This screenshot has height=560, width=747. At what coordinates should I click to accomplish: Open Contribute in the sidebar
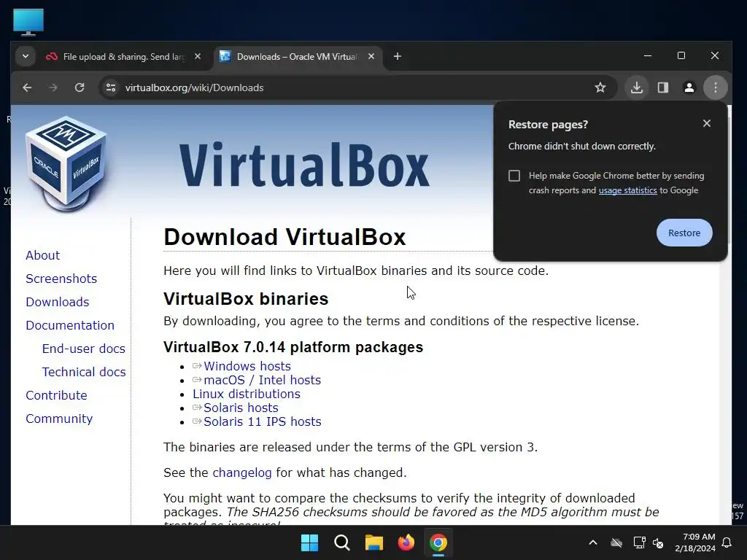(x=56, y=395)
